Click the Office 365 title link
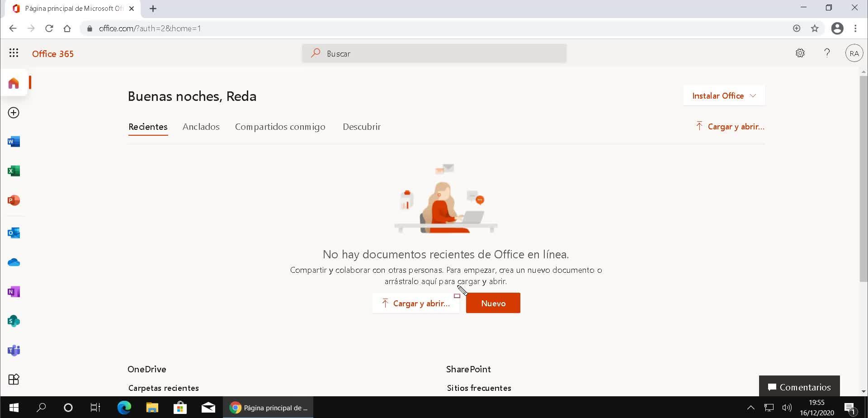This screenshot has height=418, width=868. [x=53, y=54]
